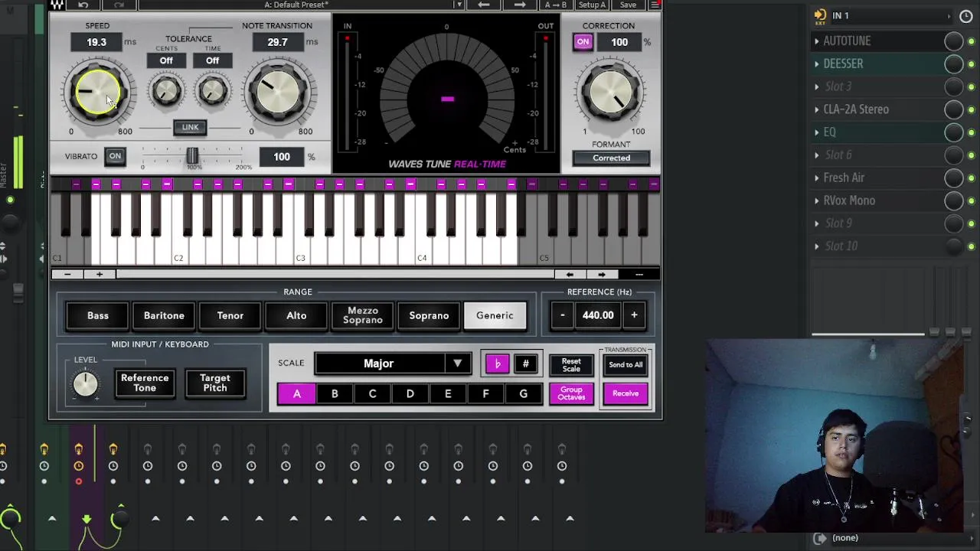Select root note D
The image size is (980, 551).
click(410, 393)
